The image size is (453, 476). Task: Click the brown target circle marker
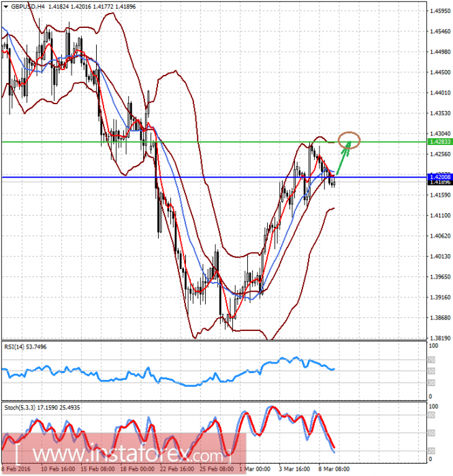(x=349, y=140)
